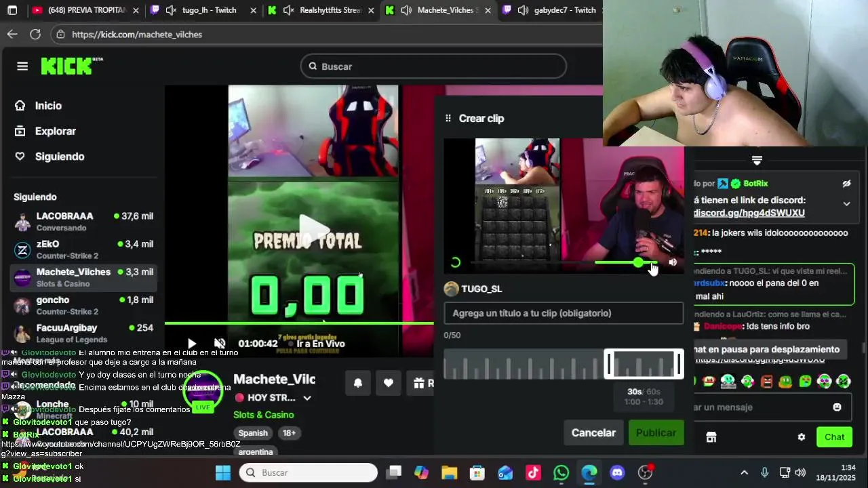Hide the pinned BotRix message
Viewport: 868px width, 488px height.
846,184
